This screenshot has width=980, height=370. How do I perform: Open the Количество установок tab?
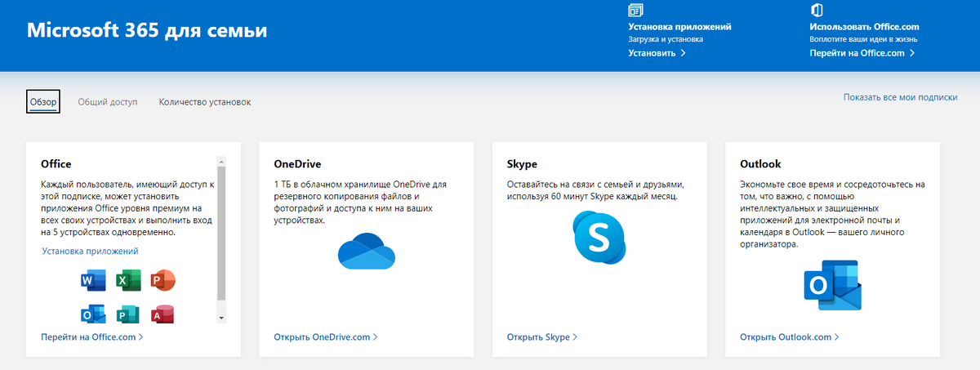[x=205, y=102]
